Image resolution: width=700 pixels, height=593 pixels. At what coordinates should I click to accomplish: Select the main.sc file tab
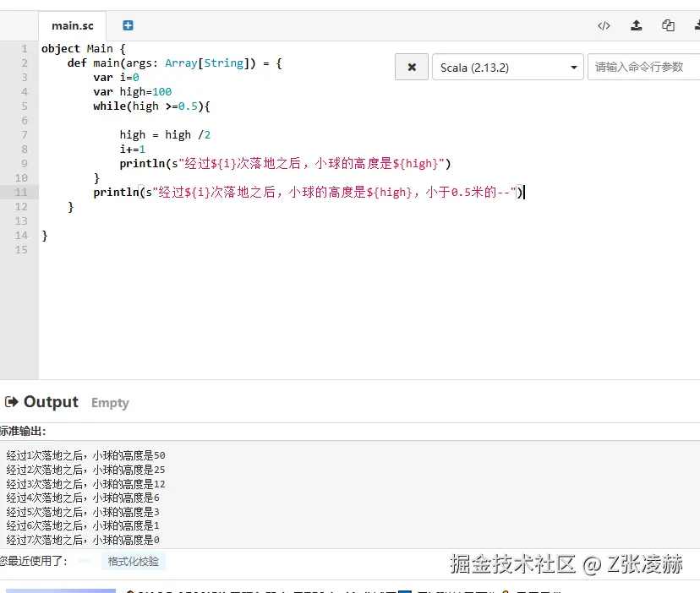click(71, 25)
